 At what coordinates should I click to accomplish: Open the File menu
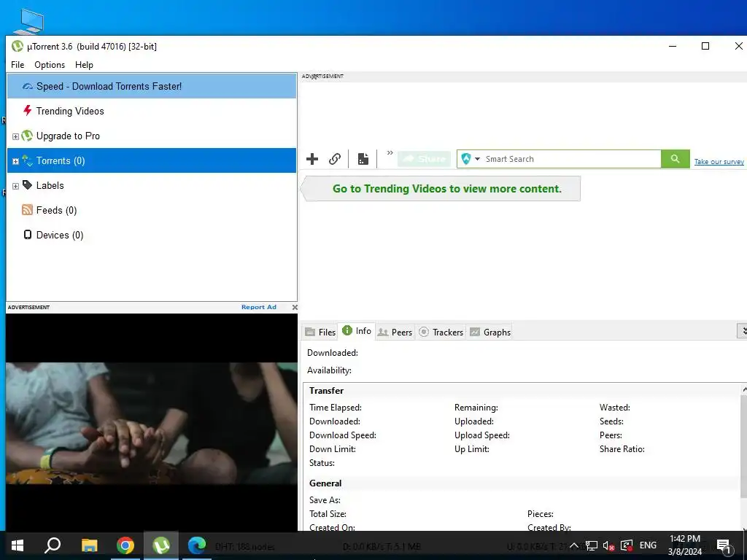[x=18, y=65]
